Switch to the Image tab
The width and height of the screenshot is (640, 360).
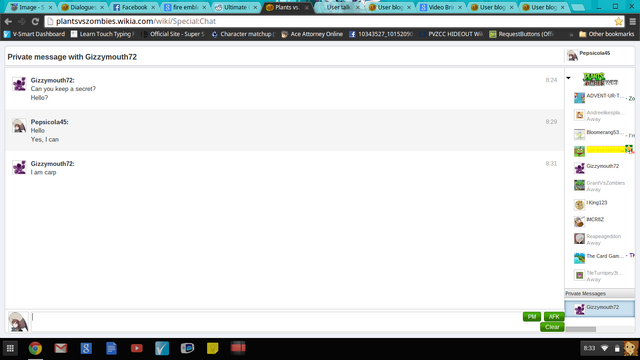(31, 7)
